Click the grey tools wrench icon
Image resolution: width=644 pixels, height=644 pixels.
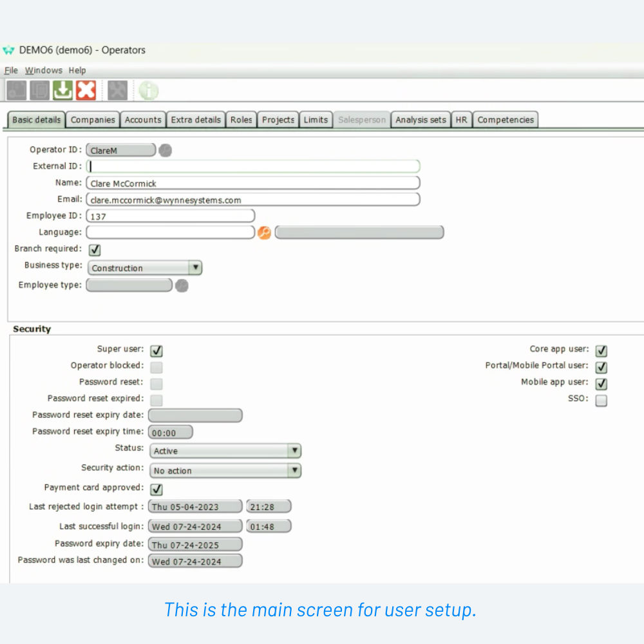click(x=117, y=90)
